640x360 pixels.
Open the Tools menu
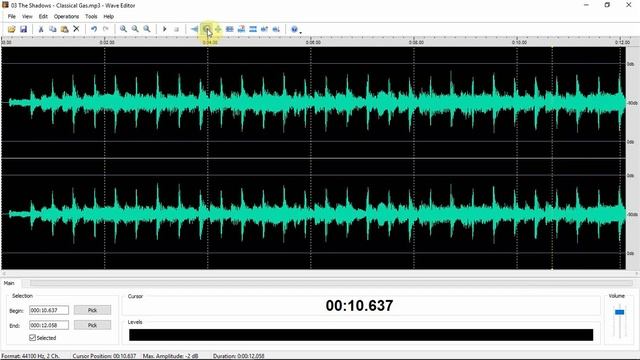pos(91,16)
